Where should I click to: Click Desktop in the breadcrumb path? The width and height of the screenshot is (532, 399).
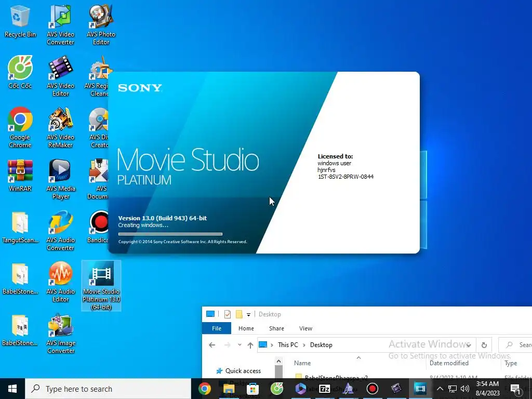tap(321, 345)
